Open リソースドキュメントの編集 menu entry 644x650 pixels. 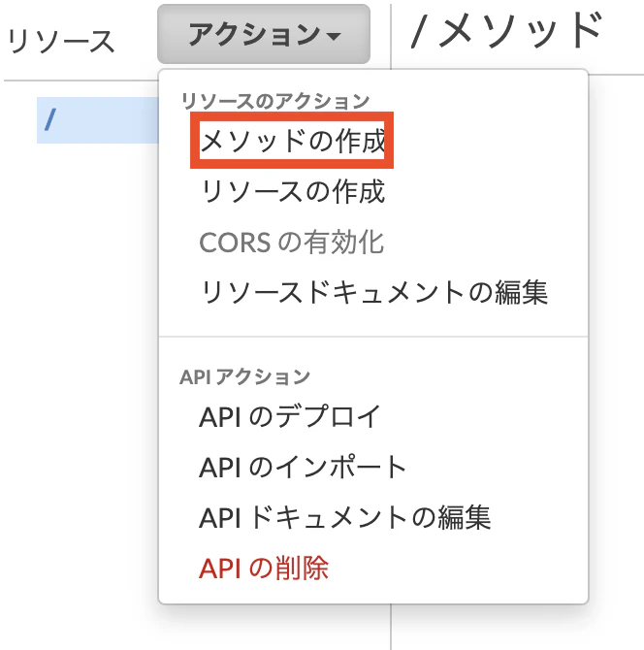373,292
